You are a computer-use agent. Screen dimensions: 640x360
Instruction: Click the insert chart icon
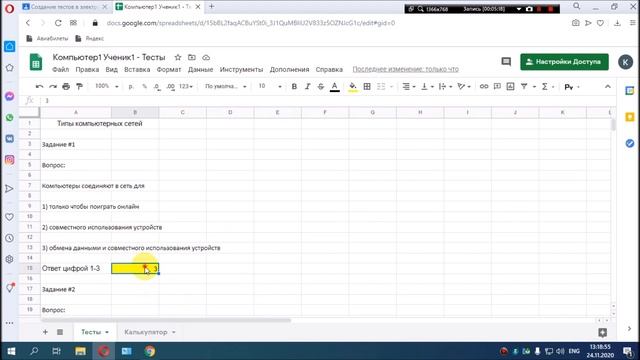click(x=510, y=87)
